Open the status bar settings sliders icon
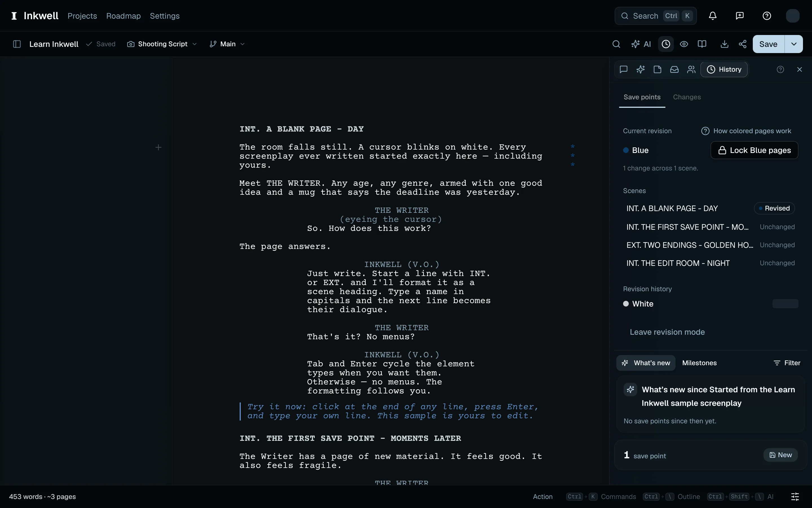Screen dimensions: 812x508 tap(795, 497)
